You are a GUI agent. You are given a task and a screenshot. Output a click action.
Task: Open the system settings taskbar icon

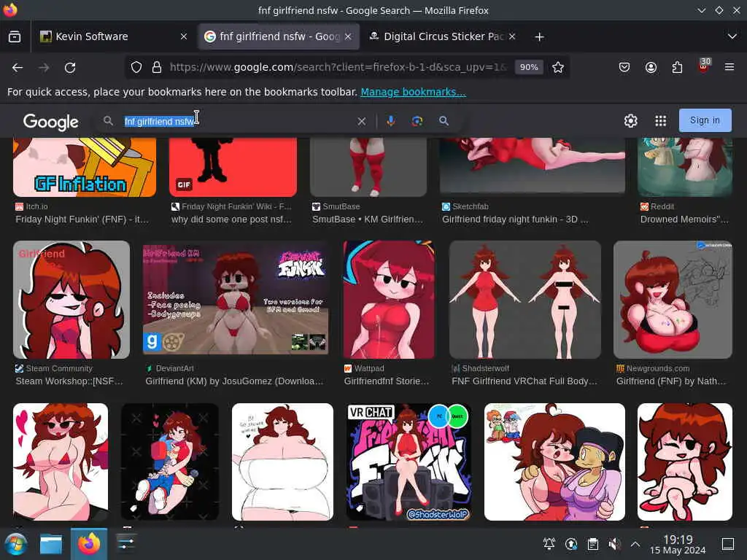(126, 542)
